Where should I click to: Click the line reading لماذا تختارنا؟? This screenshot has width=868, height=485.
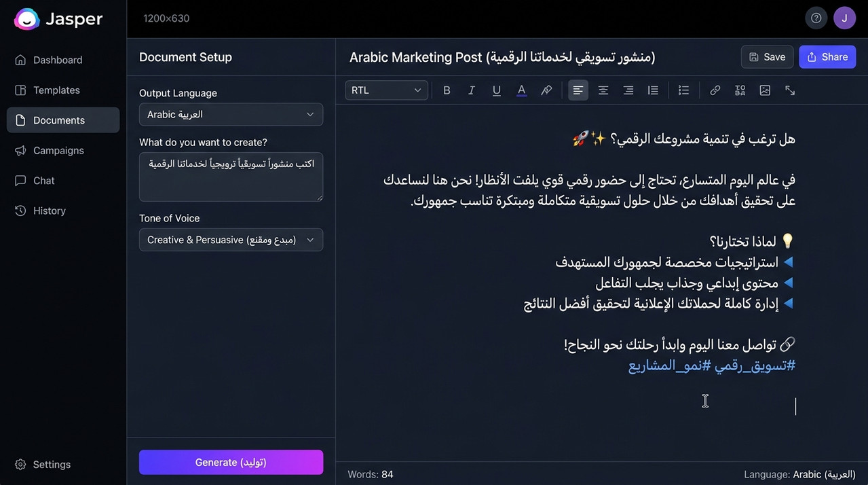752,242
